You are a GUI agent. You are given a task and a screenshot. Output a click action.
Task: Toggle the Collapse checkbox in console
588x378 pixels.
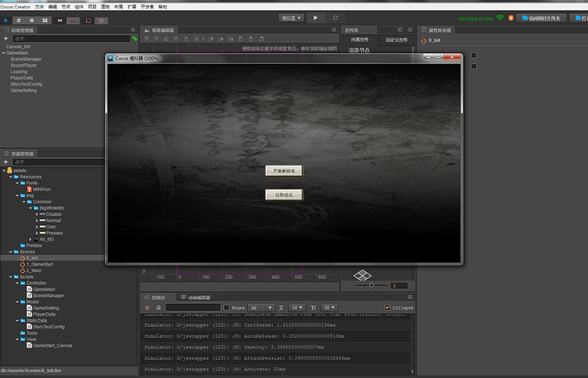pyautogui.click(x=388, y=307)
